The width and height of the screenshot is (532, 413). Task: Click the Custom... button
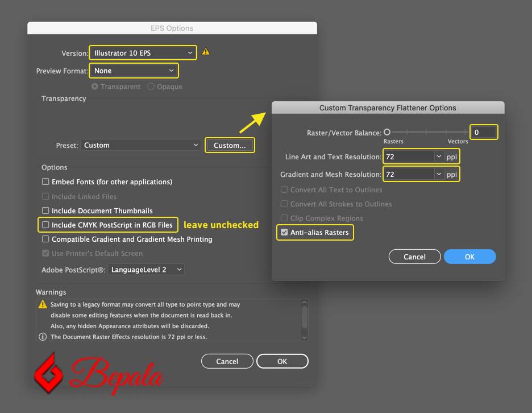230,145
